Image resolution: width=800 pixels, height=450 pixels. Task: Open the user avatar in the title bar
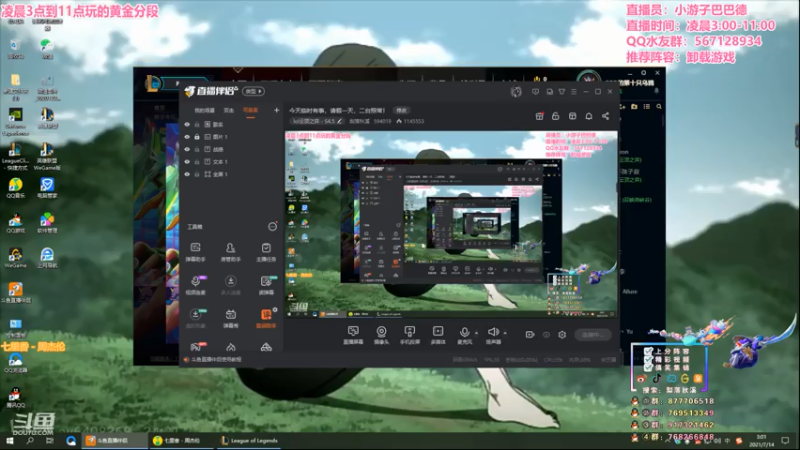pos(516,91)
